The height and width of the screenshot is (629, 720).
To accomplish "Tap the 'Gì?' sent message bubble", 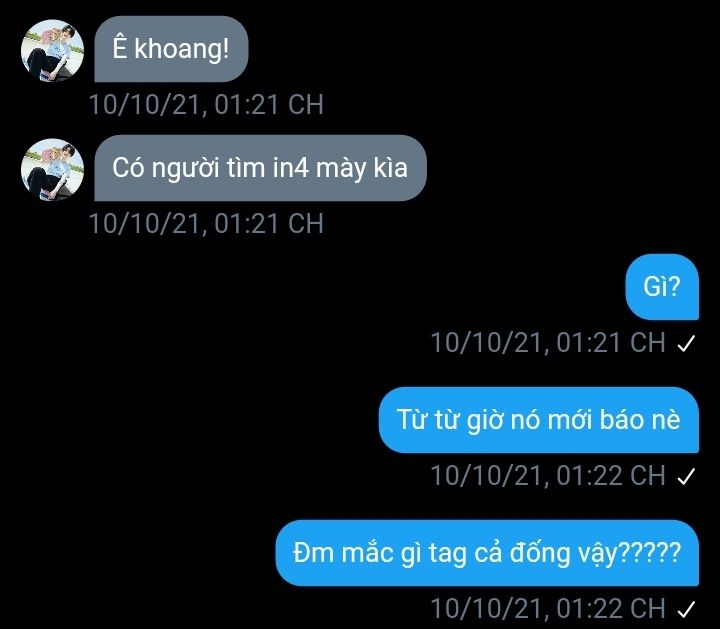I will (662, 287).
